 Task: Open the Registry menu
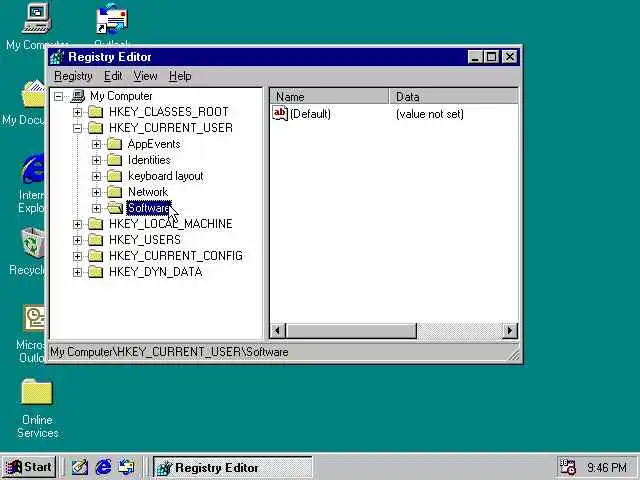73,76
